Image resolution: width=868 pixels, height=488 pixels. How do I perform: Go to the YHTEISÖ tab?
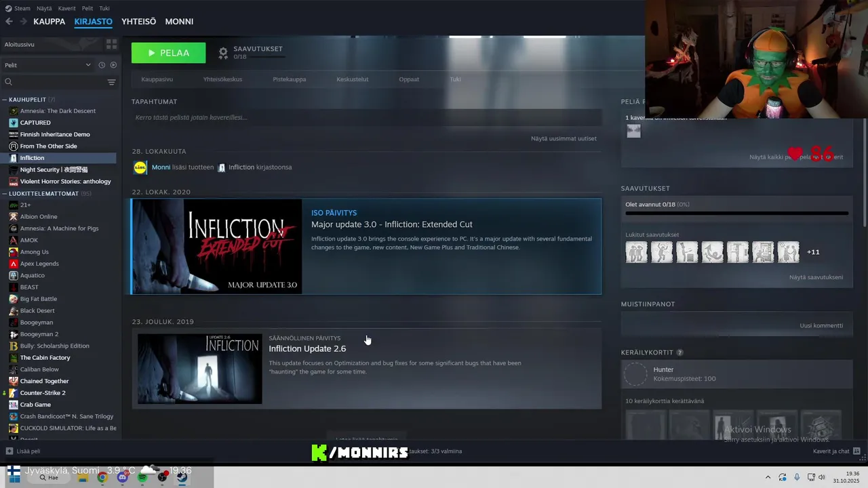[x=138, y=22]
